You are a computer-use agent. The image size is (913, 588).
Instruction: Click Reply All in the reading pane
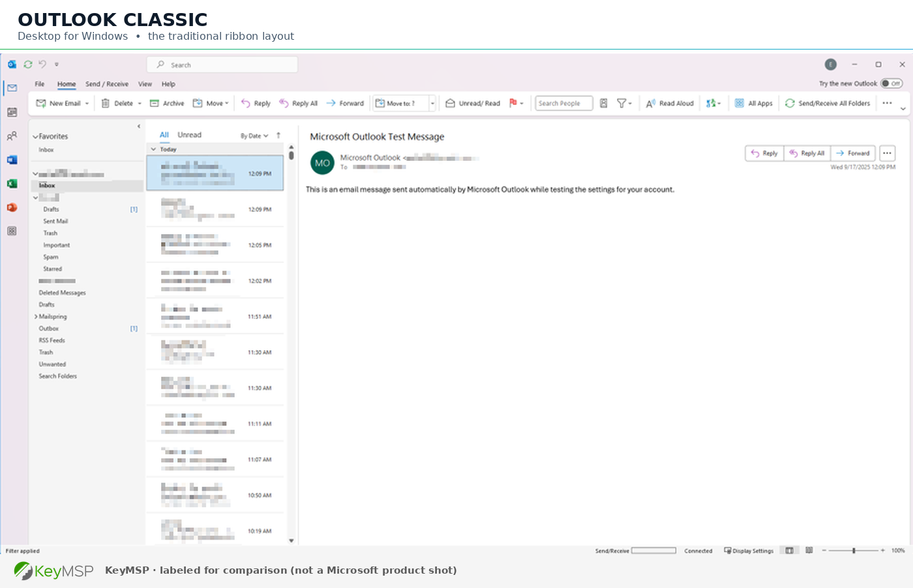(x=807, y=153)
